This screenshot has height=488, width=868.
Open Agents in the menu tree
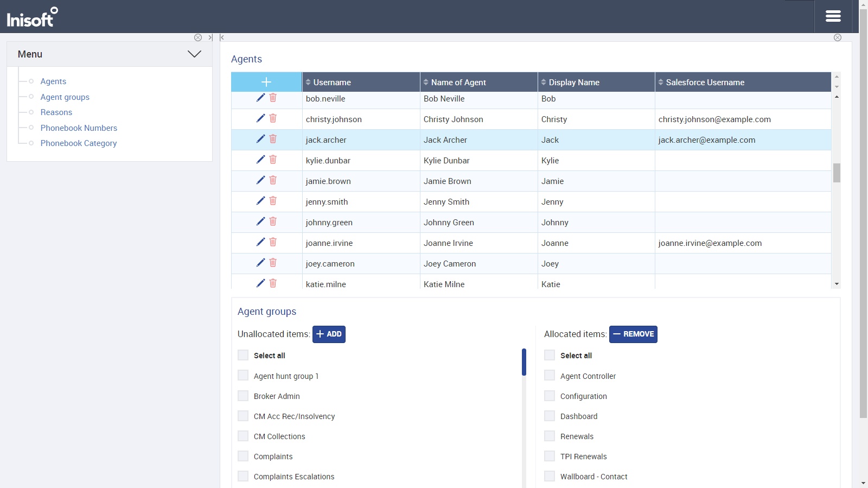53,81
